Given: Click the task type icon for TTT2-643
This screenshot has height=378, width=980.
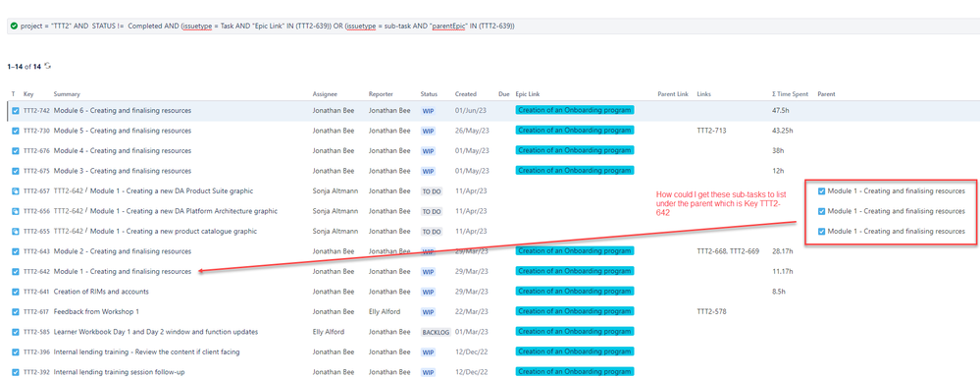Looking at the screenshot, I should [16, 251].
